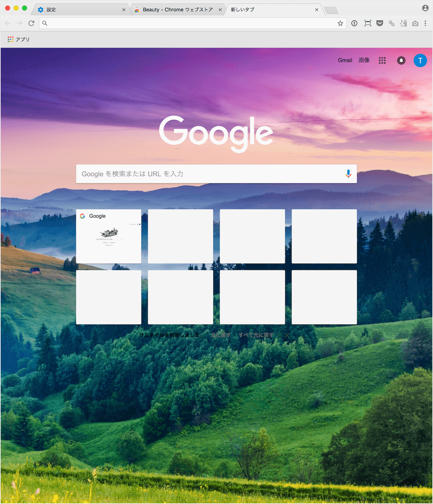This screenshot has height=504, width=433.
Task: Switch to the Beauty - Chrome ウェブストア tab
Action: pos(178,9)
